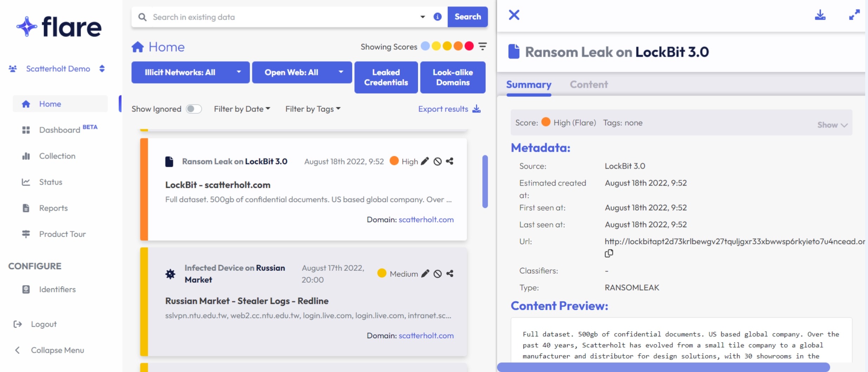Toggle the orange score dot

[458, 46]
